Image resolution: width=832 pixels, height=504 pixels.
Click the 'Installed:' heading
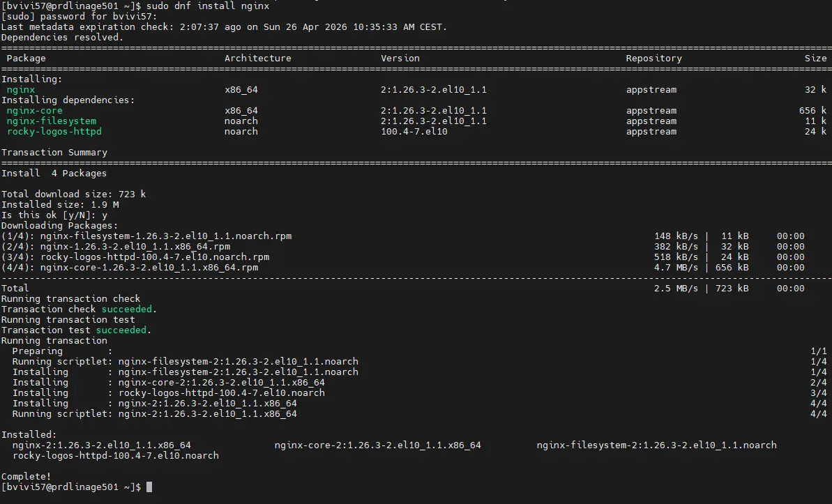point(29,434)
